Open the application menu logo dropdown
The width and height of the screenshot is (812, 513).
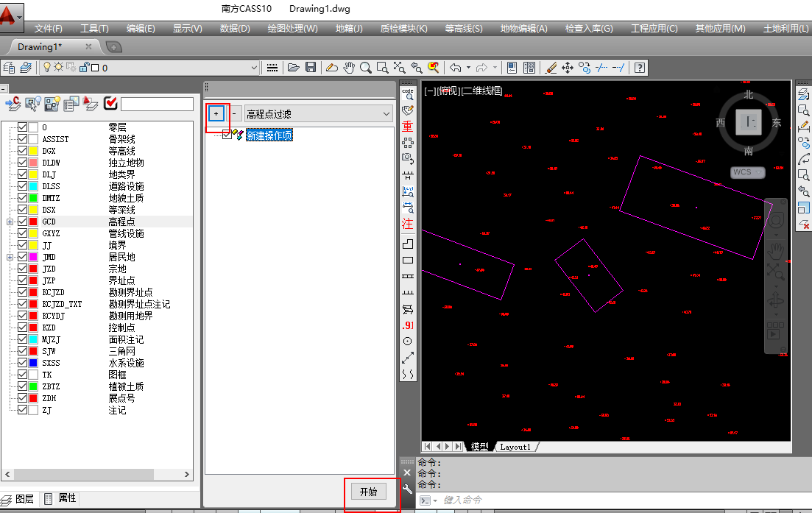[x=11, y=16]
